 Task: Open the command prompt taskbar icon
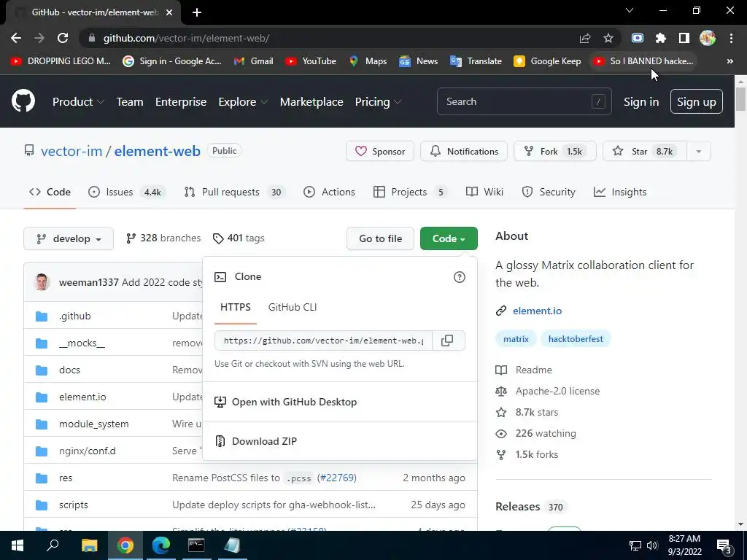pyautogui.click(x=196, y=545)
